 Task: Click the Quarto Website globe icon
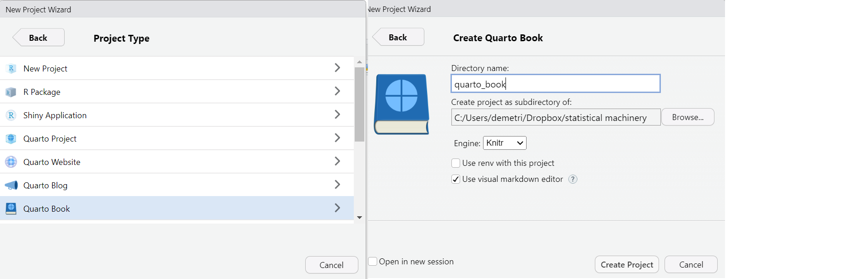pyautogui.click(x=11, y=162)
